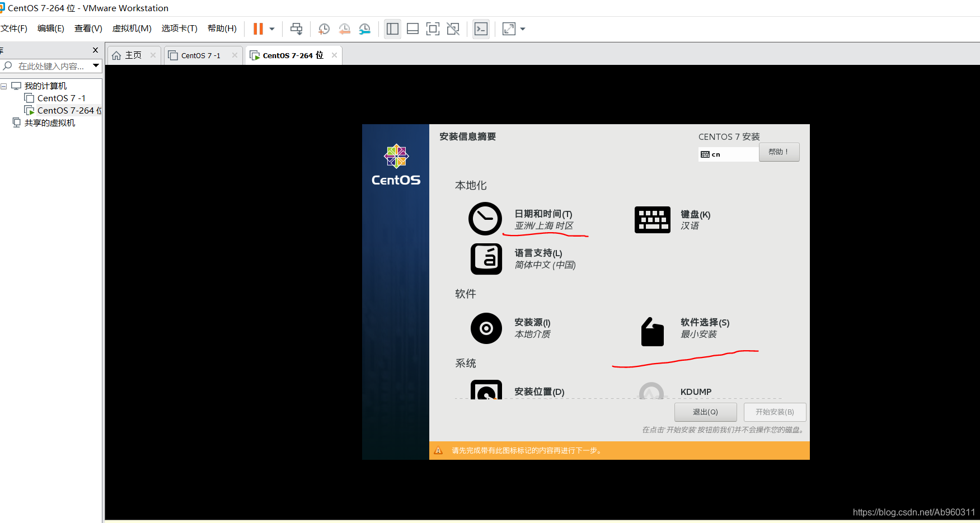This screenshot has width=980, height=523.
Task: Pause the virtual machine
Action: (x=258, y=29)
